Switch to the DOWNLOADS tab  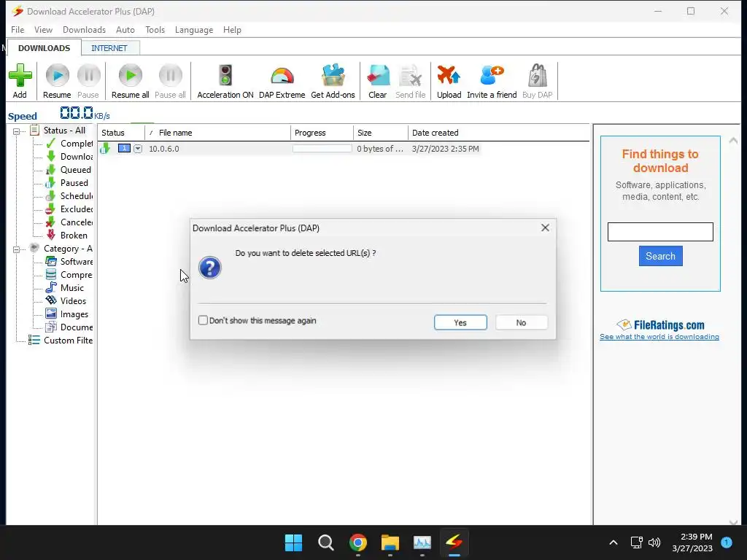click(x=44, y=48)
